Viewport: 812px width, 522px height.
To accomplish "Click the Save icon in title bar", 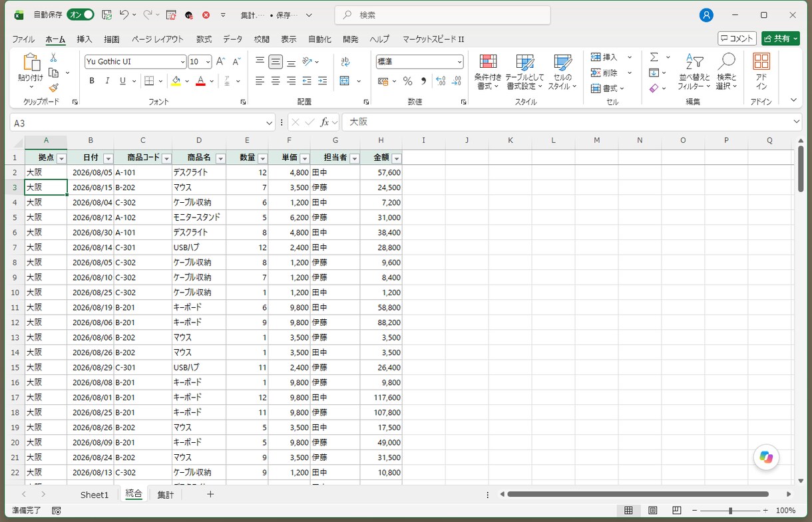I will [106, 15].
